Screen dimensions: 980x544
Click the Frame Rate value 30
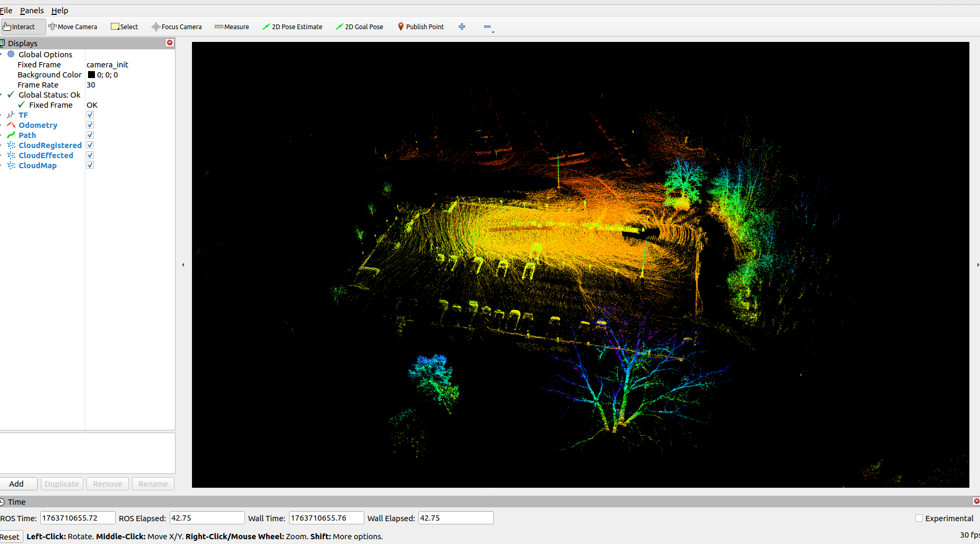point(91,85)
